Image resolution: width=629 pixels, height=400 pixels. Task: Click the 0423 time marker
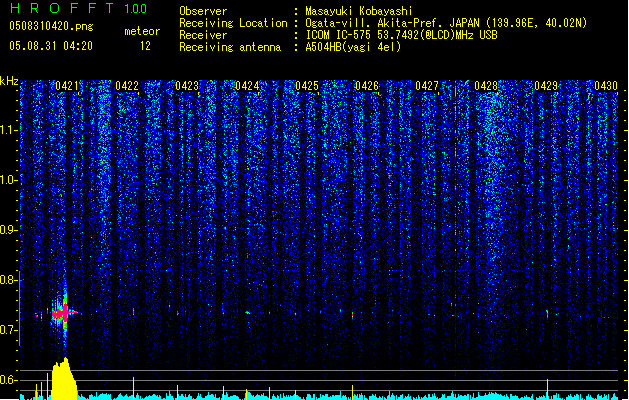point(187,86)
